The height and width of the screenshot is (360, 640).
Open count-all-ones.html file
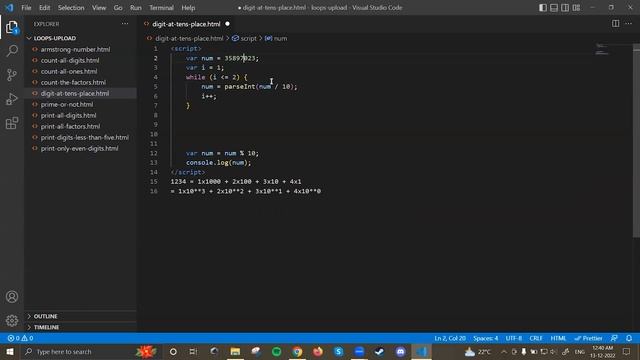69,71
